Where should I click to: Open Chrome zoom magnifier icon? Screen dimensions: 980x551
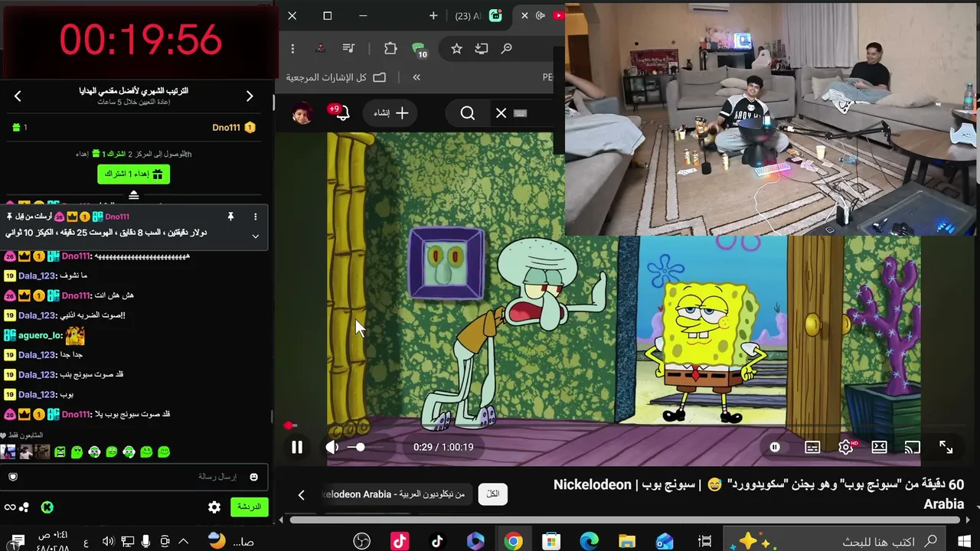click(x=506, y=49)
